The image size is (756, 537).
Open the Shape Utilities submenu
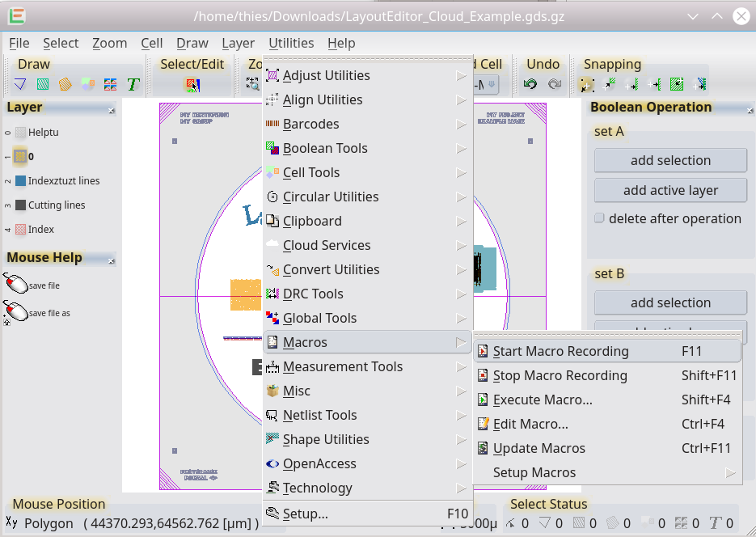click(x=326, y=439)
